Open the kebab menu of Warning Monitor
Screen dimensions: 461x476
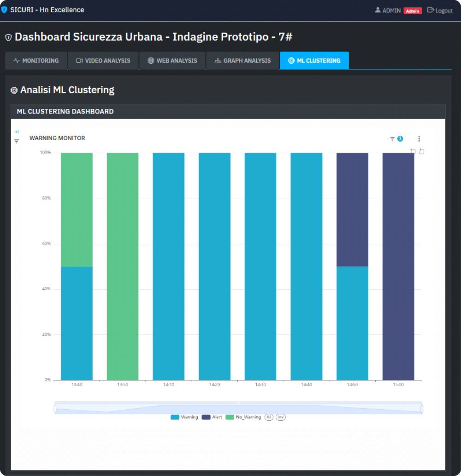coord(419,138)
